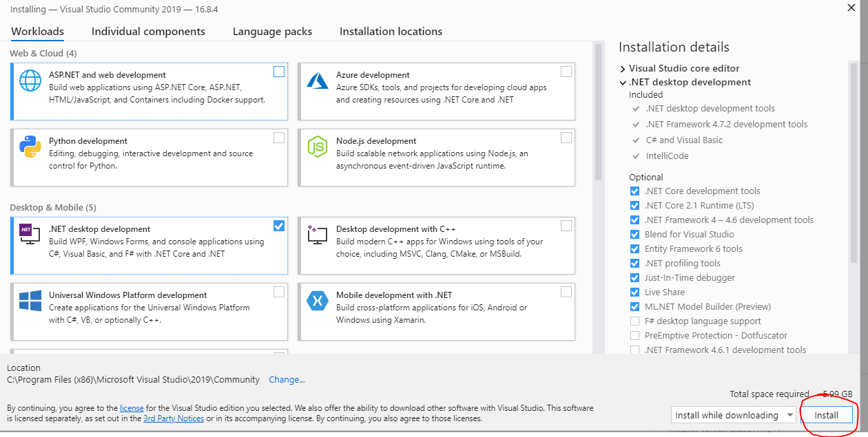
Task: Select the Desktop & Mobile (5) heading
Action: click(x=53, y=207)
